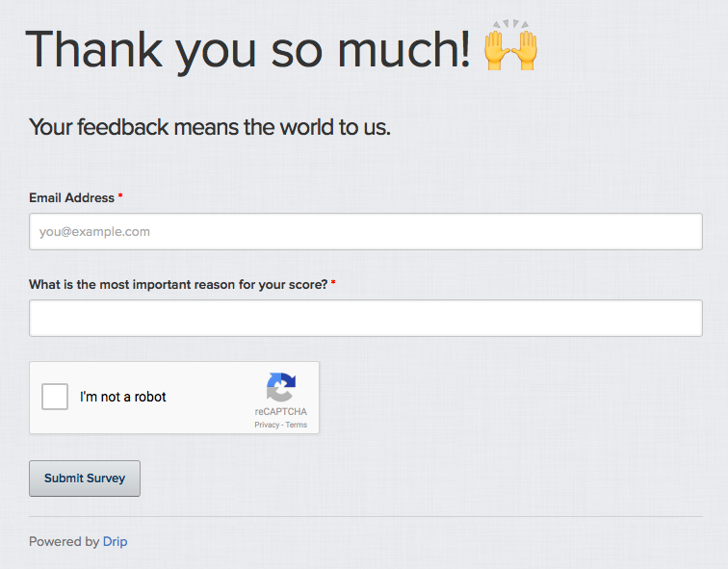This screenshot has height=569, width=728.
Task: Click the Email Address input field
Action: [x=365, y=232]
